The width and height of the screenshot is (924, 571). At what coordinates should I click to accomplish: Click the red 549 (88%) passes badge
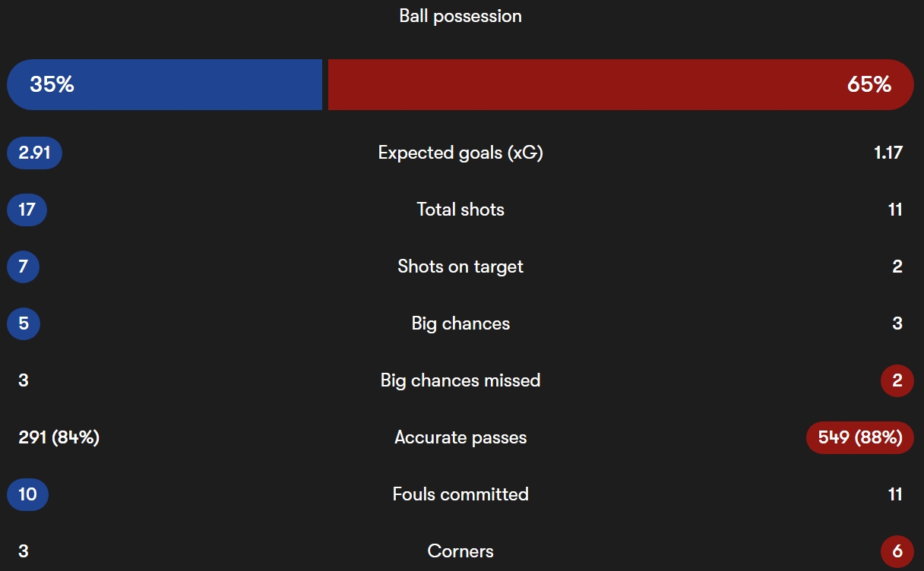click(x=860, y=437)
